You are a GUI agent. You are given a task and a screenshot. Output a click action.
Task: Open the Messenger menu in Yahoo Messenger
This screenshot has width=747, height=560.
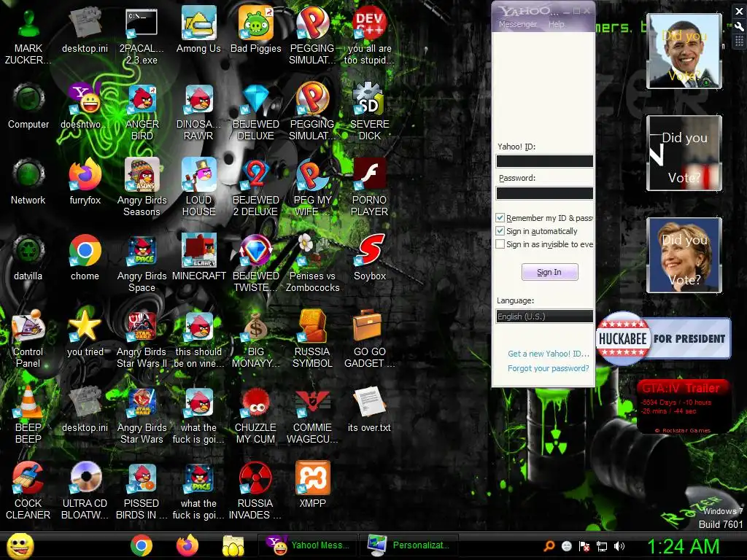point(517,24)
